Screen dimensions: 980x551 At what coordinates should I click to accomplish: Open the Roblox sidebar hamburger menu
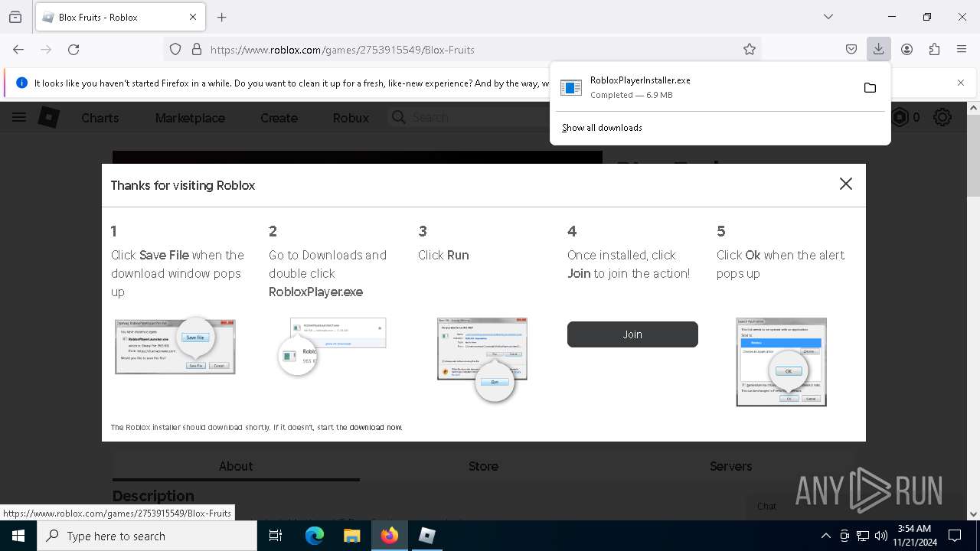pos(19,117)
